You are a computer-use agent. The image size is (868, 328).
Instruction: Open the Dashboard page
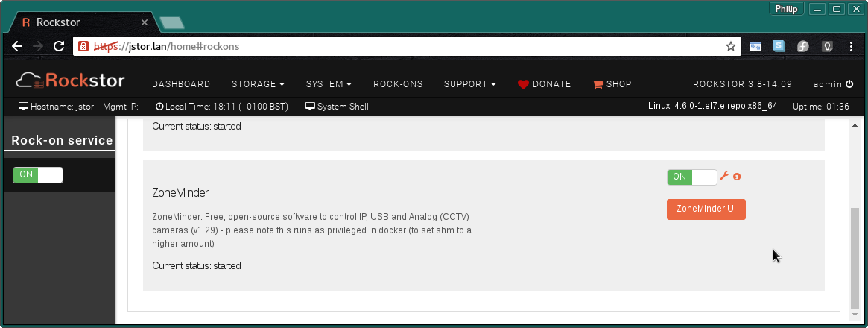(x=181, y=84)
